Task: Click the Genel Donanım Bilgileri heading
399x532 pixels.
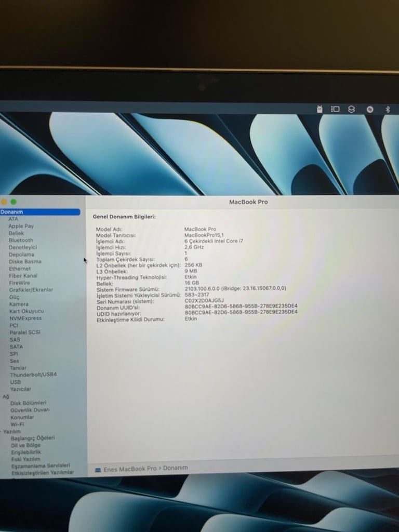Action: [x=124, y=217]
